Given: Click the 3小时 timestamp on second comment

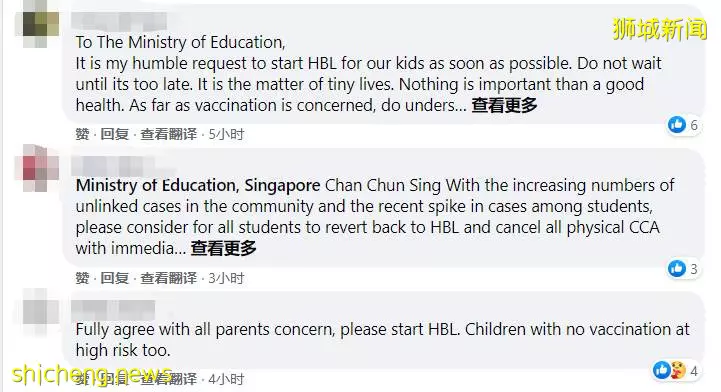Looking at the screenshot, I should tap(226, 278).
